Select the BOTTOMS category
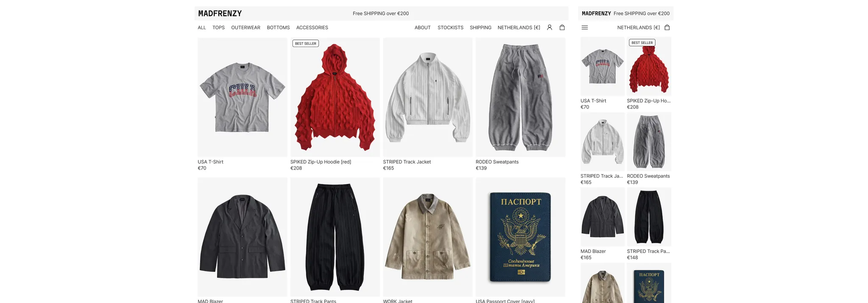The width and height of the screenshot is (868, 303). (278, 28)
